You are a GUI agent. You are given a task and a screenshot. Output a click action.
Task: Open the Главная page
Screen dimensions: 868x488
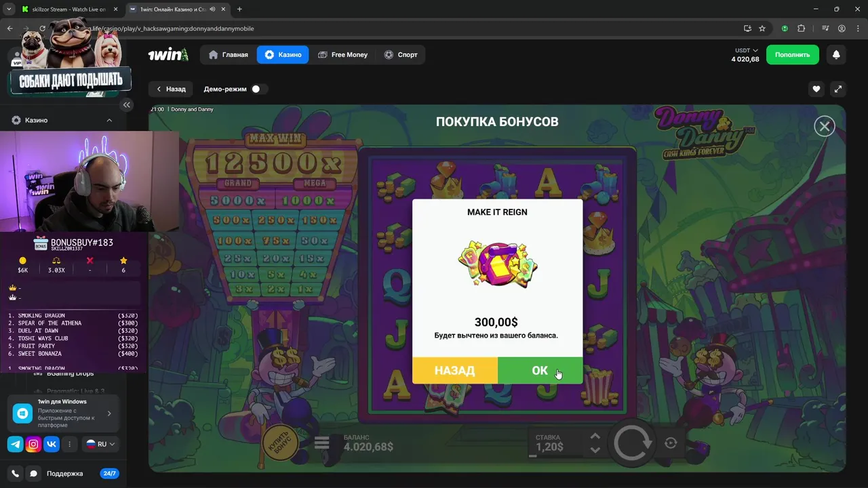coord(229,55)
